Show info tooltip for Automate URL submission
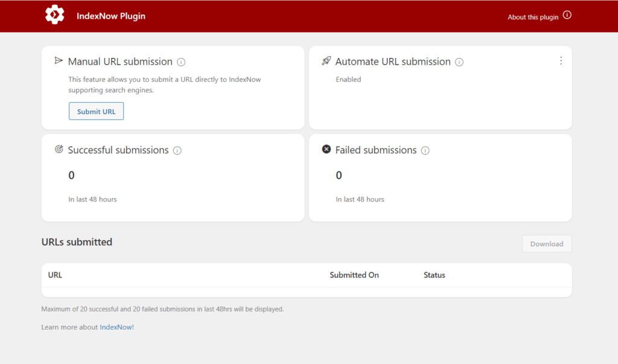The height and width of the screenshot is (364, 618). click(x=459, y=62)
